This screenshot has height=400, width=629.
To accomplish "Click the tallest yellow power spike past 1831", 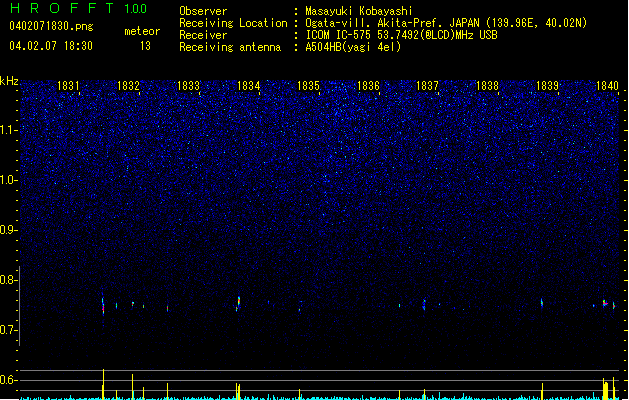I will [103, 384].
